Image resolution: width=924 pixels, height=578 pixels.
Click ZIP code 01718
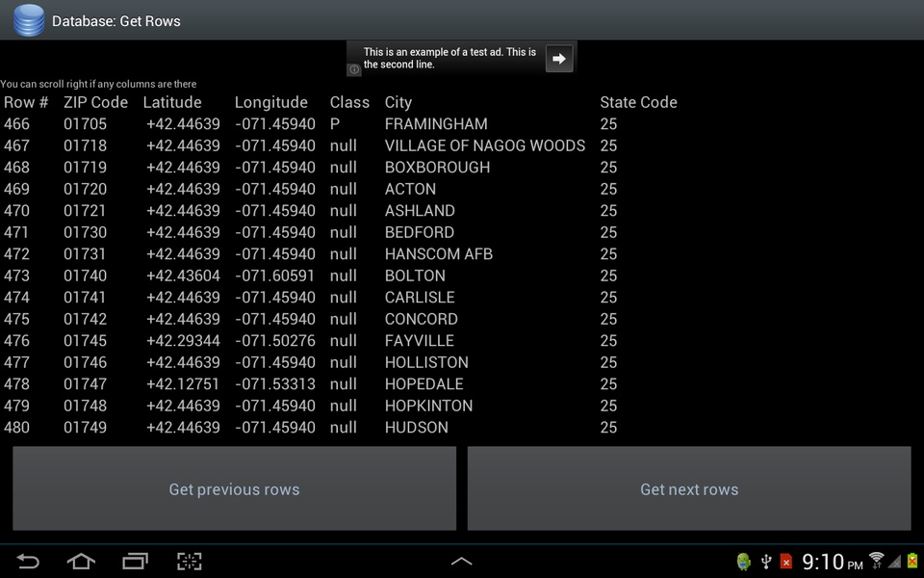85,145
